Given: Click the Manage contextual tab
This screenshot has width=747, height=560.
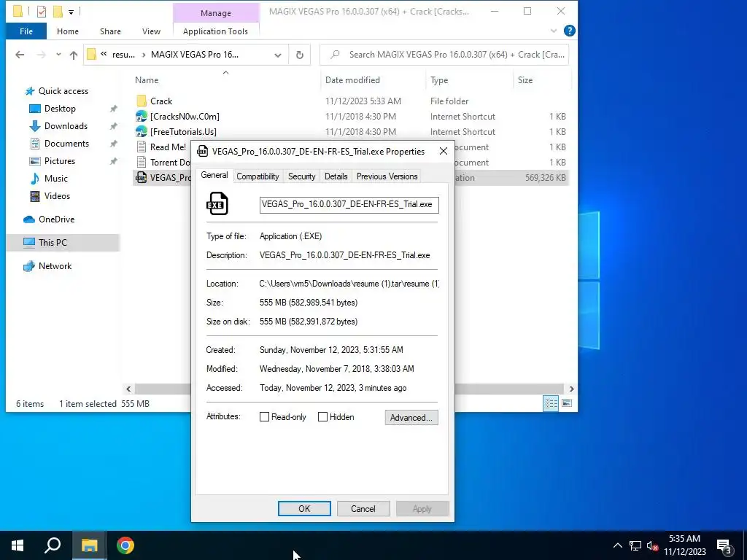Looking at the screenshot, I should tap(216, 13).
